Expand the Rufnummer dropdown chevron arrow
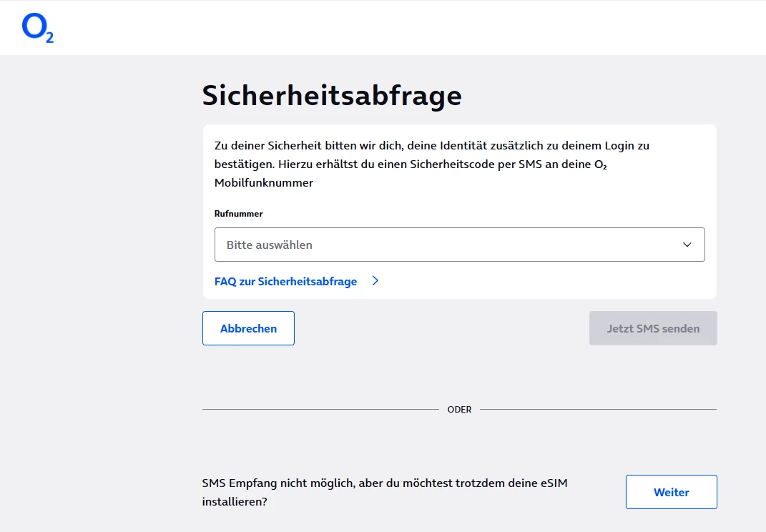766x532 pixels. click(x=687, y=245)
